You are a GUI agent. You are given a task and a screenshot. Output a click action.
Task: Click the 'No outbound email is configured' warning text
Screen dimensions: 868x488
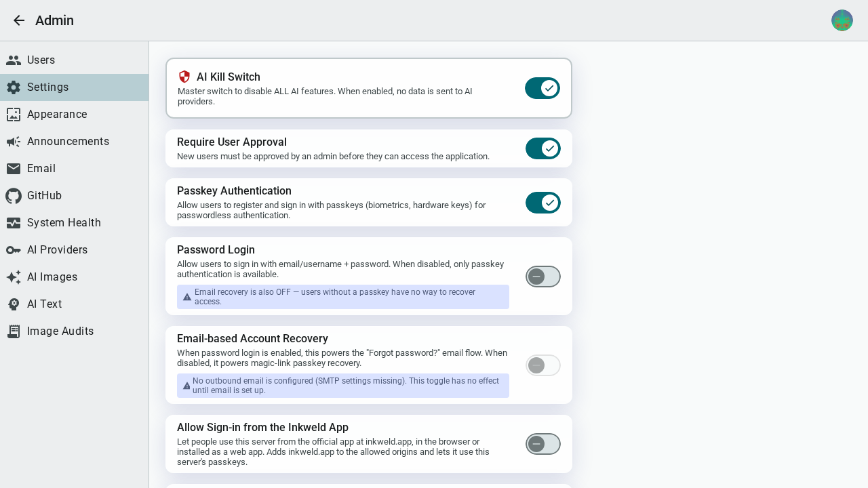pyautogui.click(x=346, y=386)
